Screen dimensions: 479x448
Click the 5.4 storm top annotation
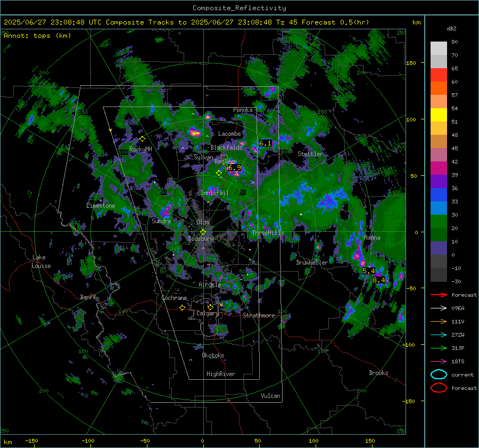coord(368,271)
